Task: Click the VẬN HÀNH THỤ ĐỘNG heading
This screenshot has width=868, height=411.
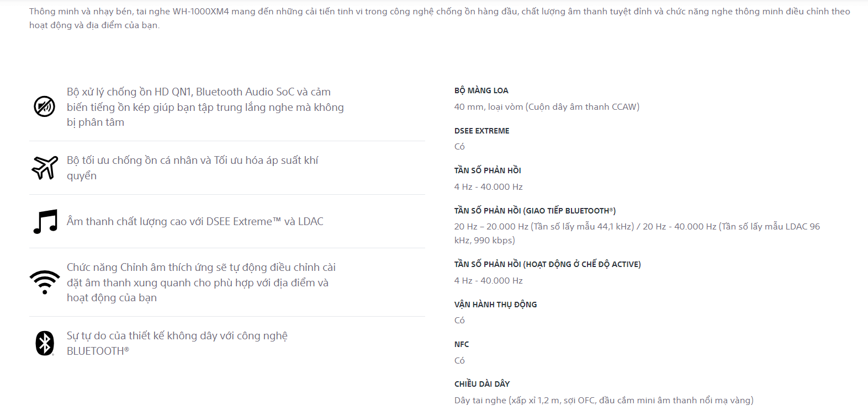Action: [495, 305]
